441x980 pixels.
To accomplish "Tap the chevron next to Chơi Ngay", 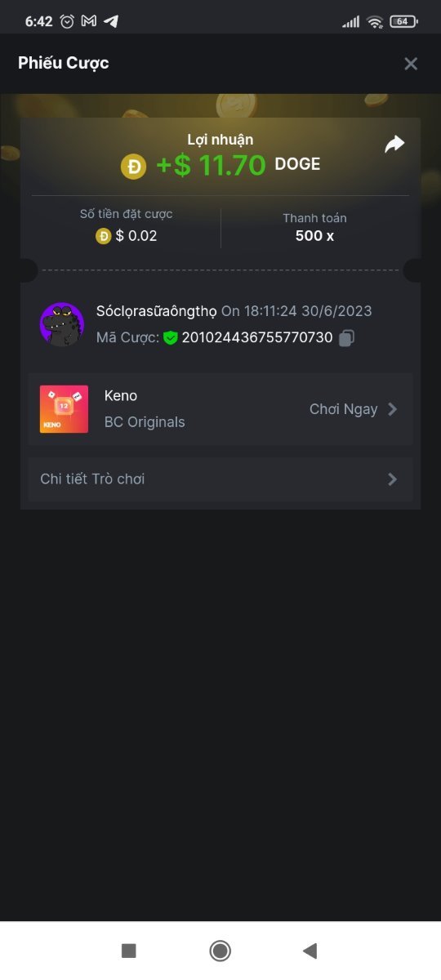I will point(393,409).
